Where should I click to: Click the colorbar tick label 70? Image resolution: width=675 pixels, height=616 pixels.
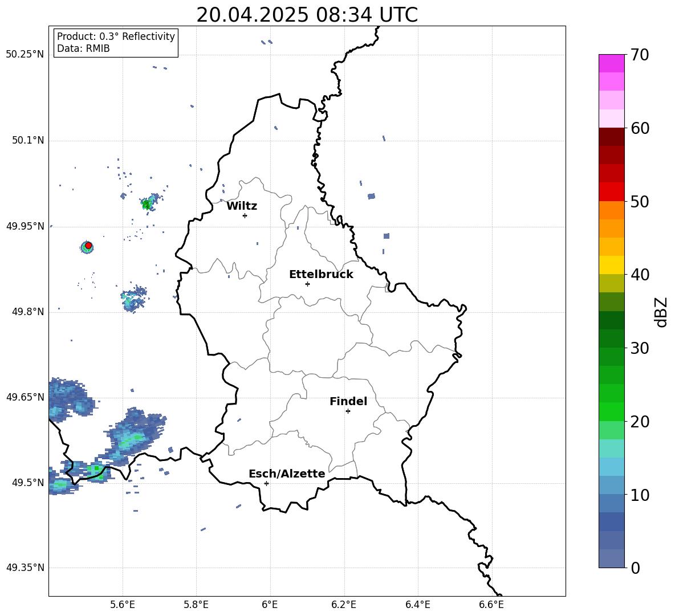640,55
